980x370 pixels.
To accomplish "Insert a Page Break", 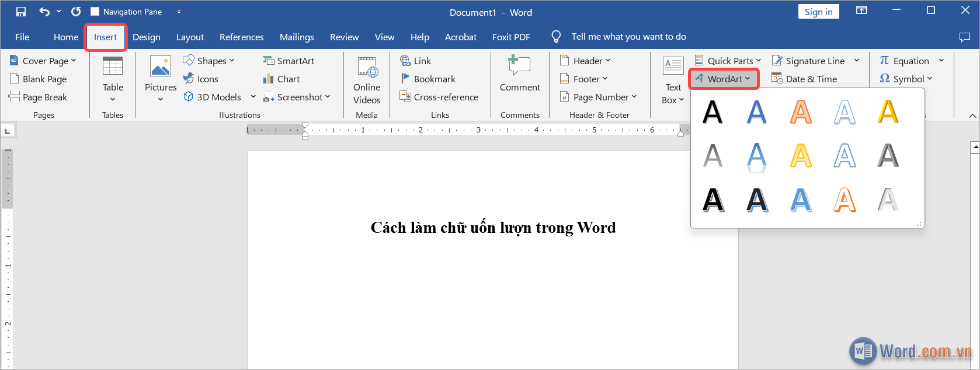I will (x=39, y=97).
